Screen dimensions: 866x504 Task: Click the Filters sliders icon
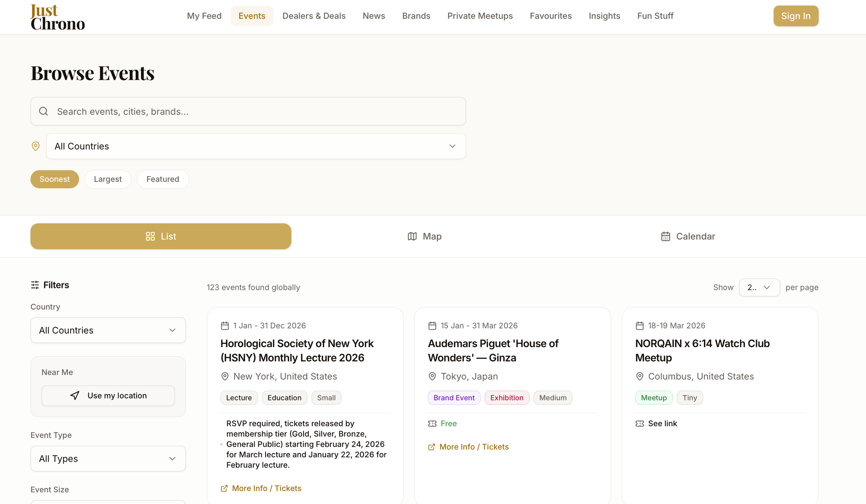(35, 285)
